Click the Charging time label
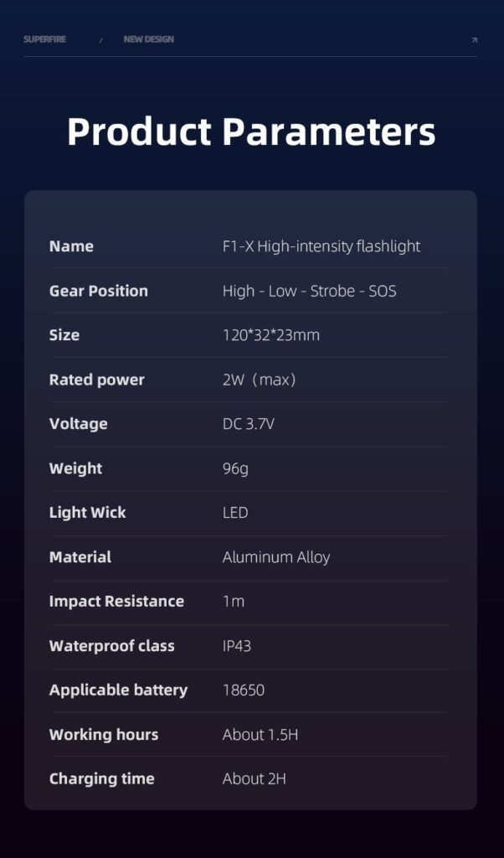The image size is (504, 858). (102, 779)
